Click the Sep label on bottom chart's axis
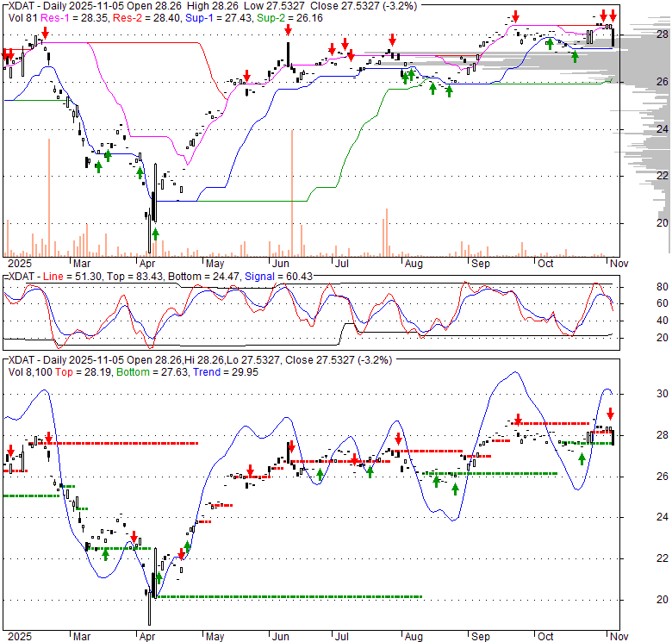 [480, 636]
